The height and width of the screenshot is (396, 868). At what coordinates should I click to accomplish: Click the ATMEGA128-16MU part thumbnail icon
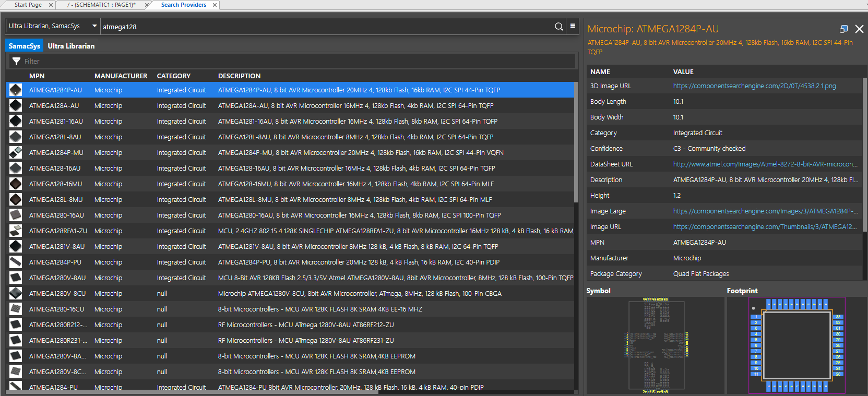[16, 184]
